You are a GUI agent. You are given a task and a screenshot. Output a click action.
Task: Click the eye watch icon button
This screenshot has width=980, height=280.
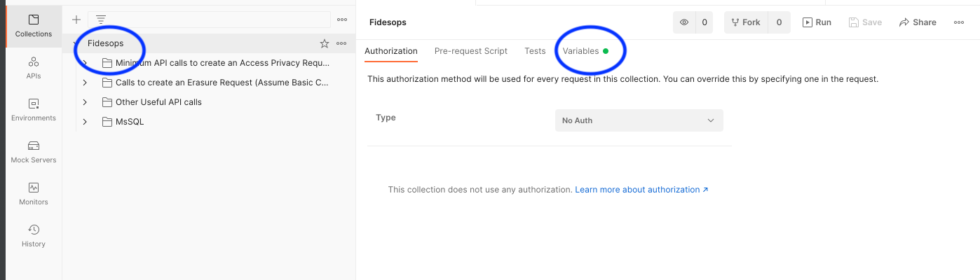coord(685,22)
